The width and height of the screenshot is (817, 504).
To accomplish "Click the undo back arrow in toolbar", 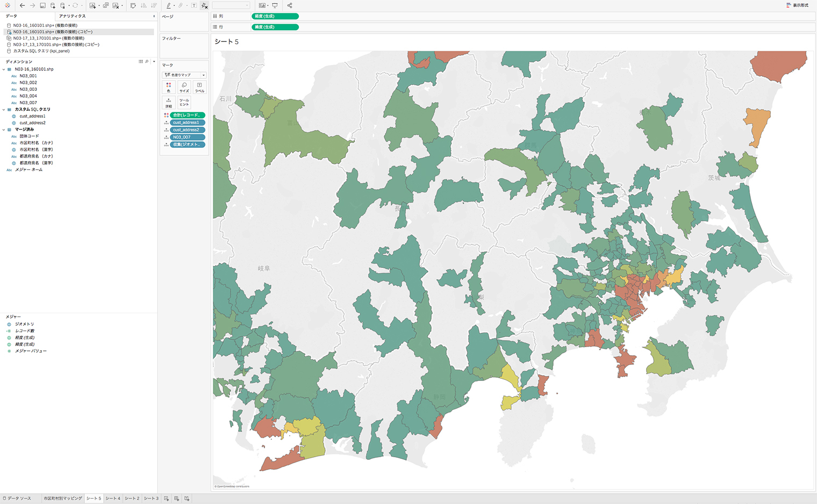I will pos(22,5).
